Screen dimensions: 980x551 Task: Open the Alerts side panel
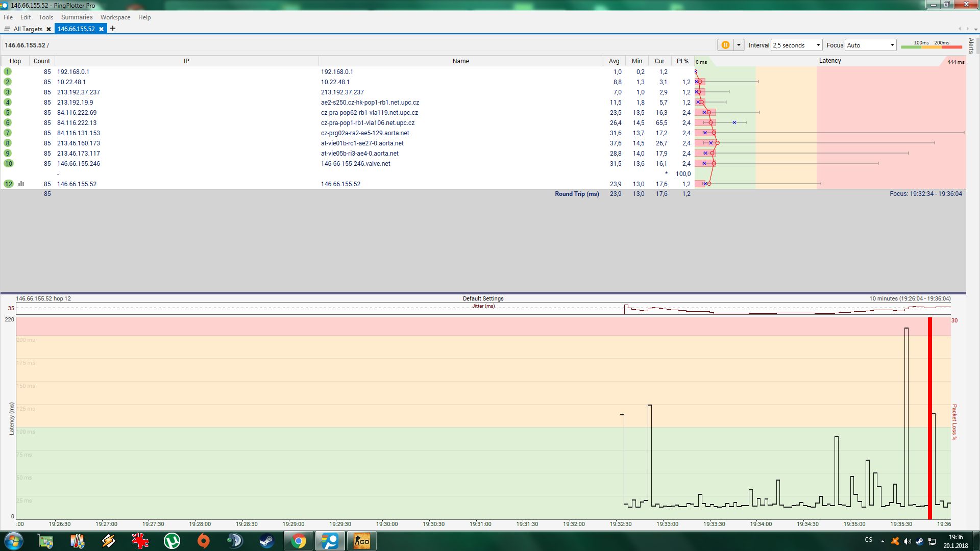point(971,45)
